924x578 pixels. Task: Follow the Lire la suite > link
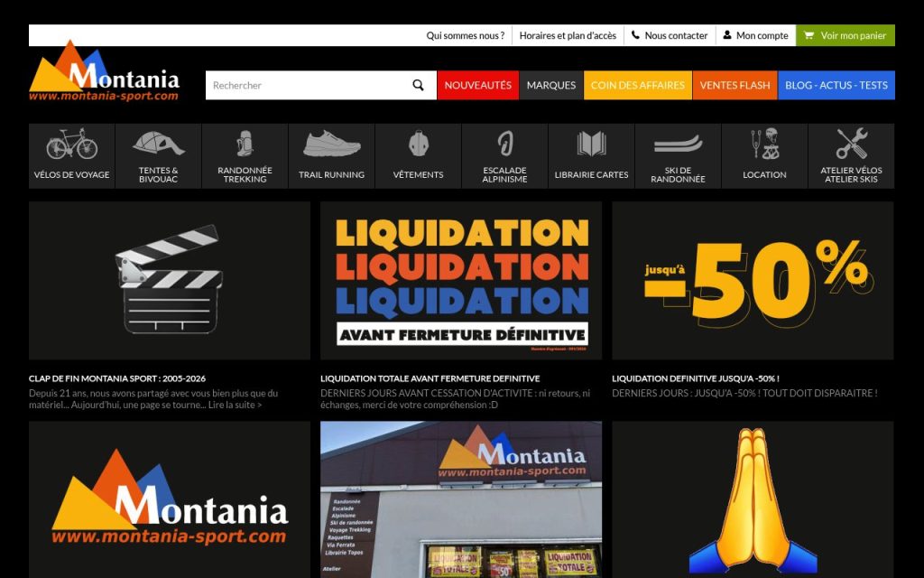click(235, 406)
